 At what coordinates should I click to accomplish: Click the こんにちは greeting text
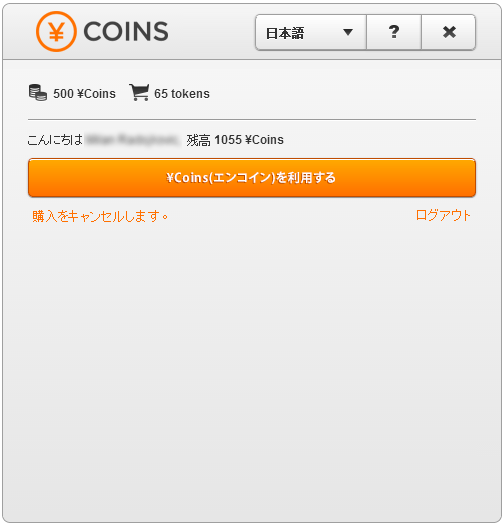55,140
